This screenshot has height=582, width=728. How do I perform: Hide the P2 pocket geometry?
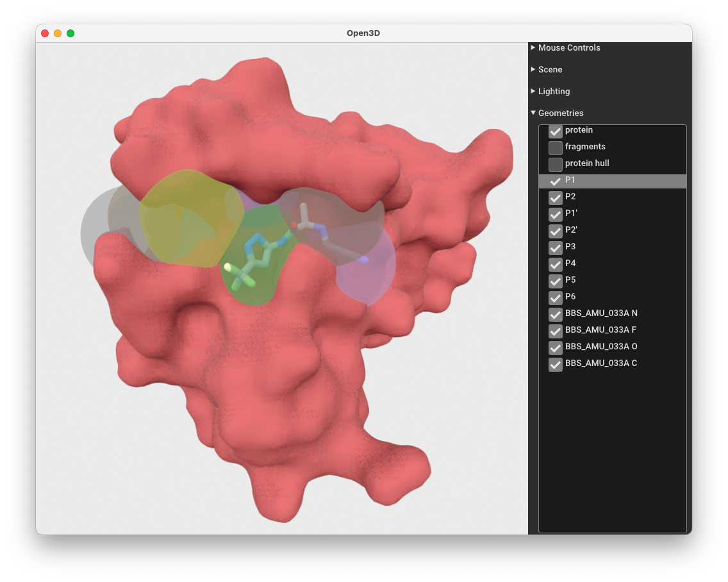pyautogui.click(x=556, y=197)
